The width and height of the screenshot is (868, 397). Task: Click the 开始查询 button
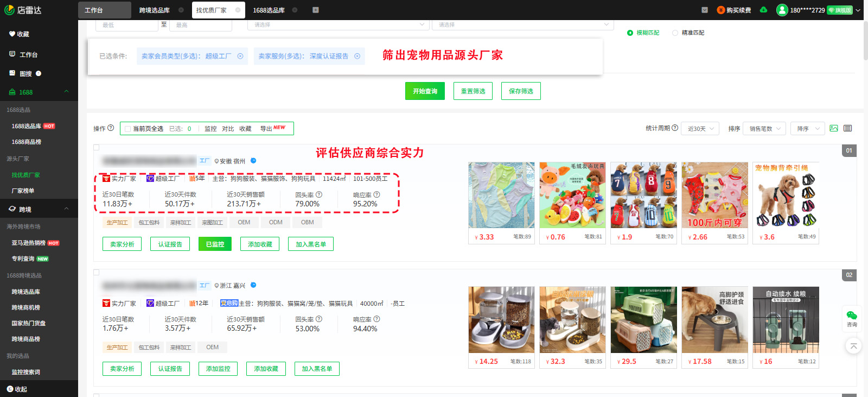pyautogui.click(x=425, y=91)
